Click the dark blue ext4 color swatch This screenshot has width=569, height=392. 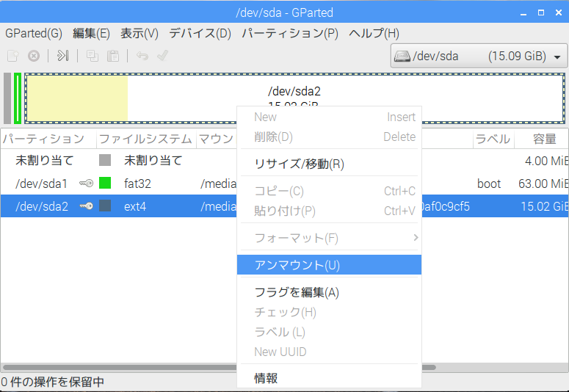(x=105, y=206)
